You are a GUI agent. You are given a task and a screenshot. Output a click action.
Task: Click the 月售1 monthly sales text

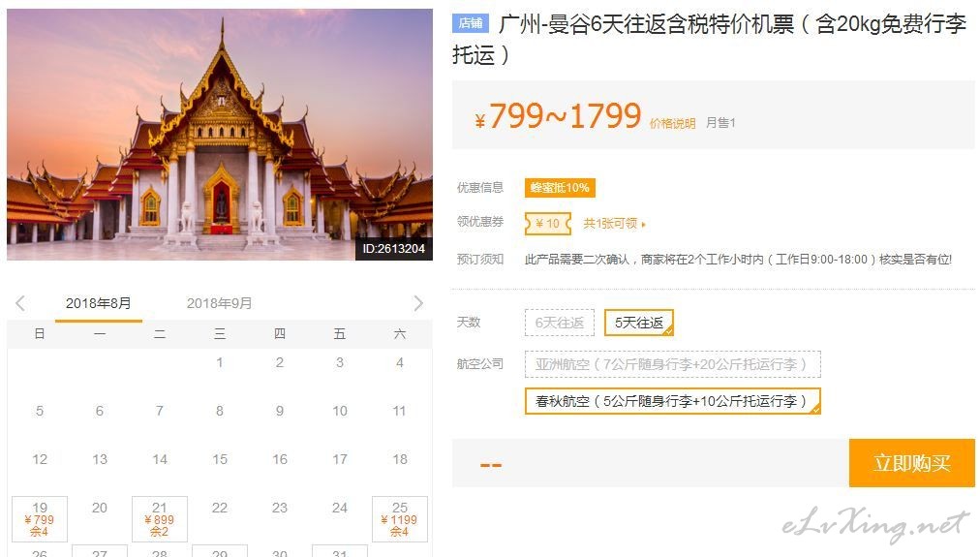pos(720,123)
